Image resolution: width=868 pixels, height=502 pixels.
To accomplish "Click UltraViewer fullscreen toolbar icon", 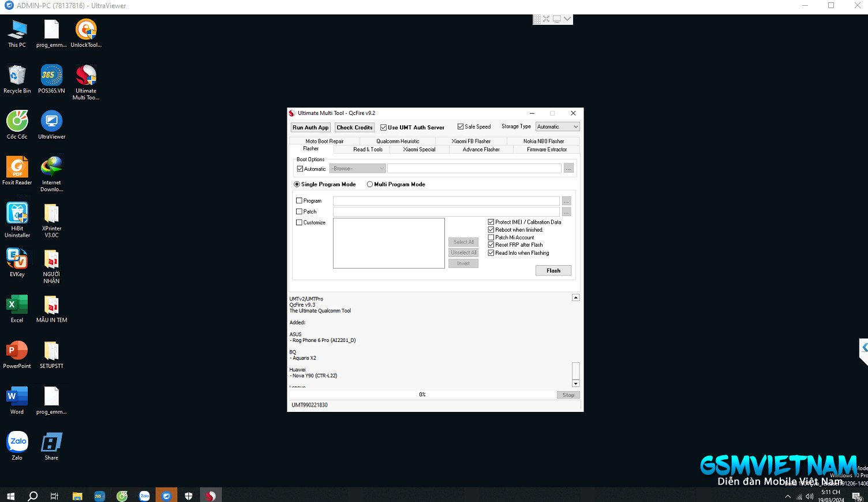I will pyautogui.click(x=547, y=19).
